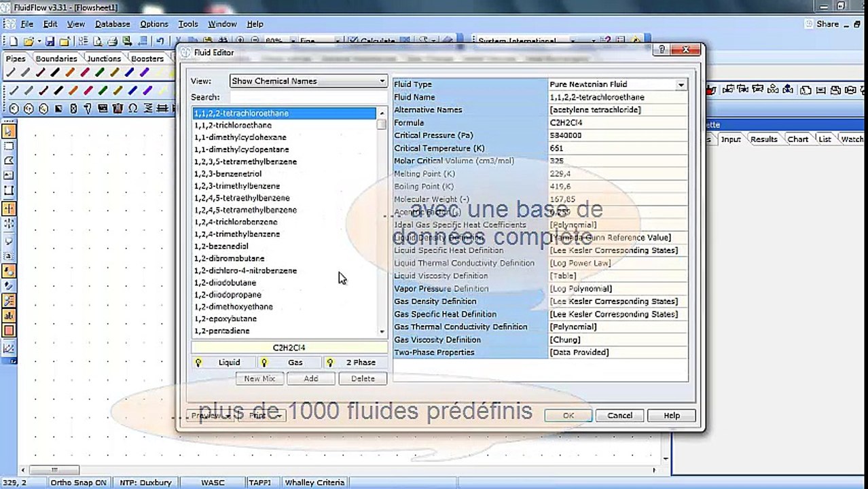Click the Delete button below fluid list

(363, 378)
